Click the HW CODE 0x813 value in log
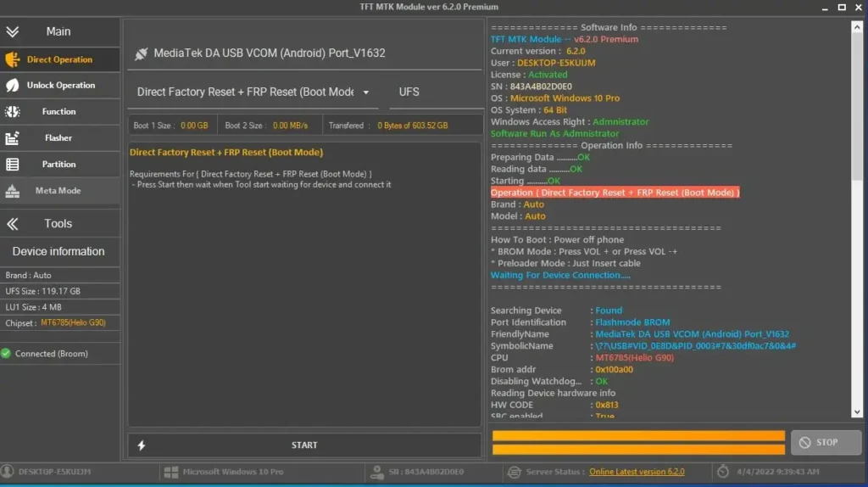 pos(607,405)
